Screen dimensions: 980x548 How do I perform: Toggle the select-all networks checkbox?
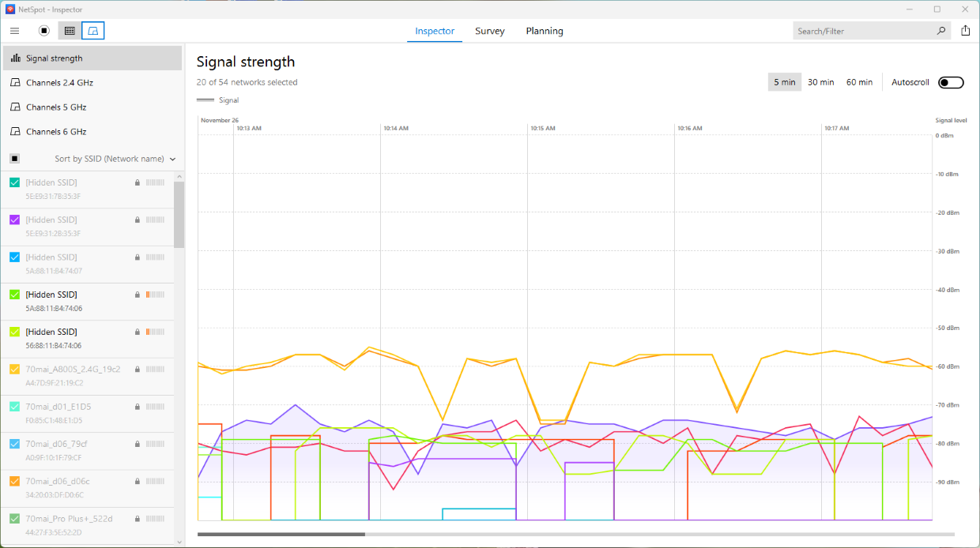pyautogui.click(x=13, y=158)
